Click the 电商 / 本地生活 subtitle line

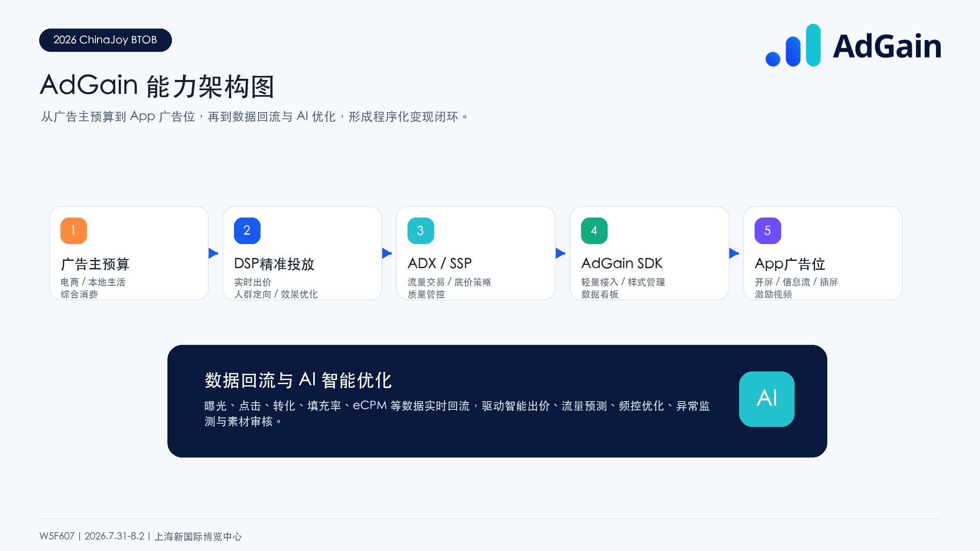[93, 282]
